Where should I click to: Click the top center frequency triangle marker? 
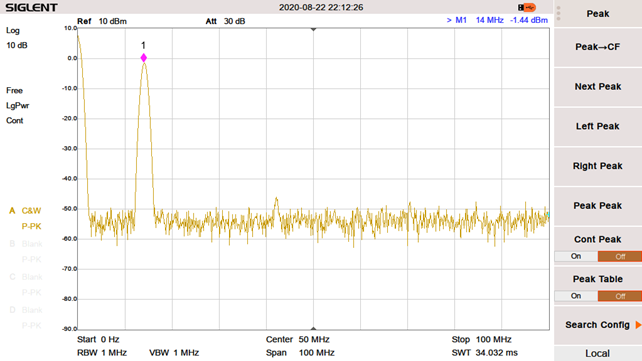coord(314,29)
